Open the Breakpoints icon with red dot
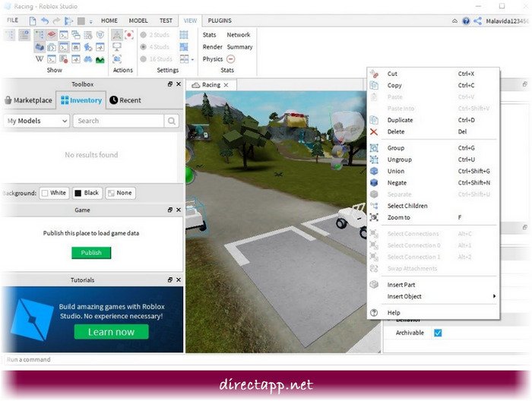 [64, 59]
